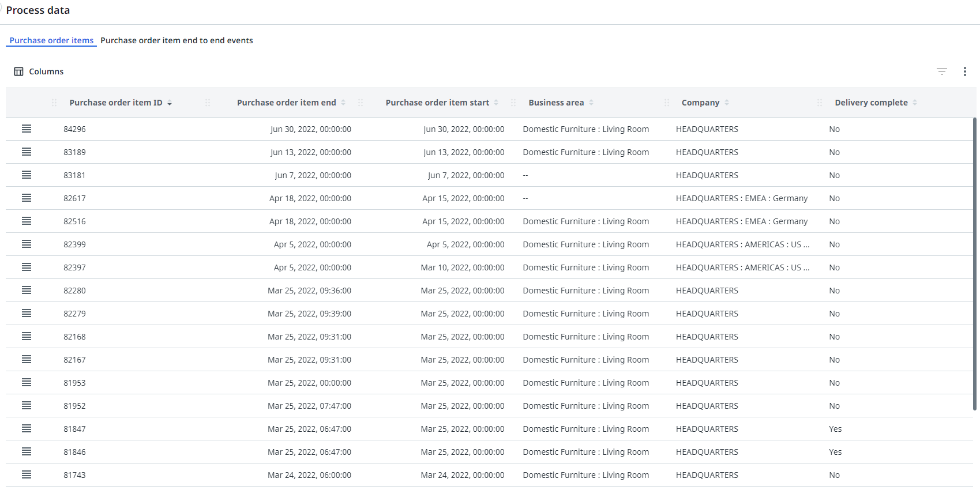Click the row menu icon for 81847
Screen dimensions: 980x490
[27, 429]
